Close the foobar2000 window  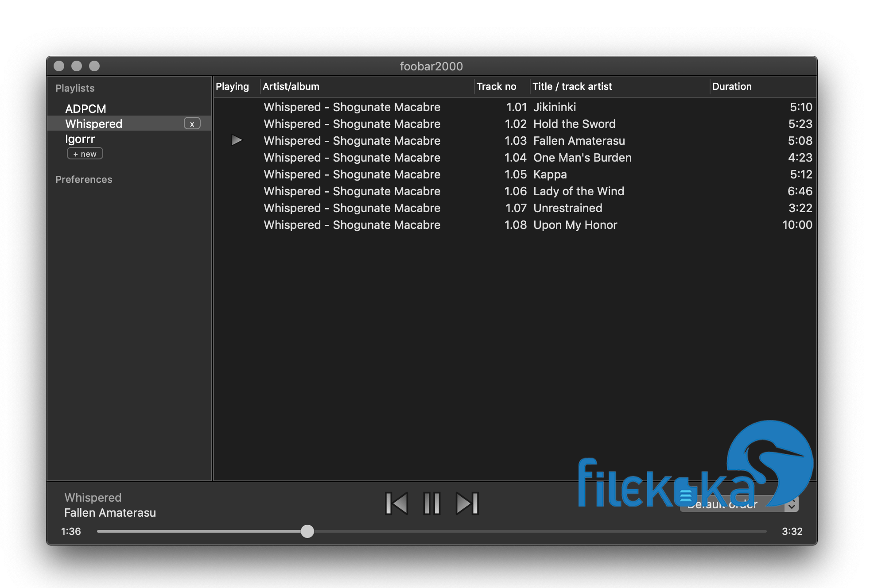pyautogui.click(x=59, y=66)
